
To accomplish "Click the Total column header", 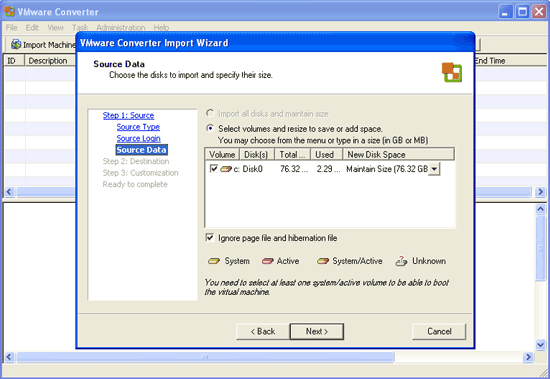I will (293, 154).
